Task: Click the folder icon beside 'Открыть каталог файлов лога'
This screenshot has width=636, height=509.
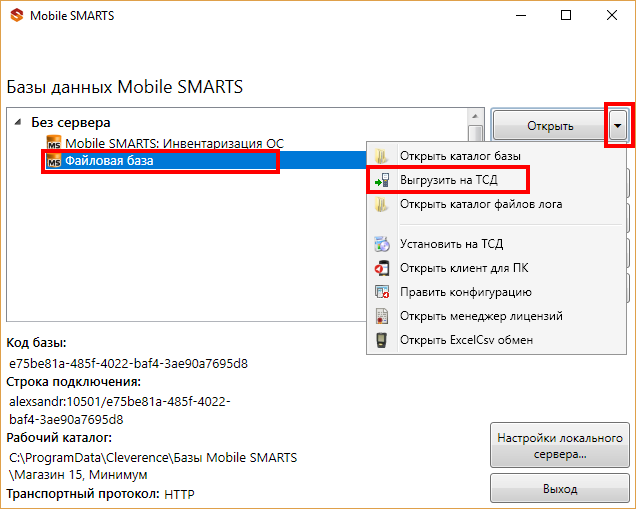Action: point(381,204)
